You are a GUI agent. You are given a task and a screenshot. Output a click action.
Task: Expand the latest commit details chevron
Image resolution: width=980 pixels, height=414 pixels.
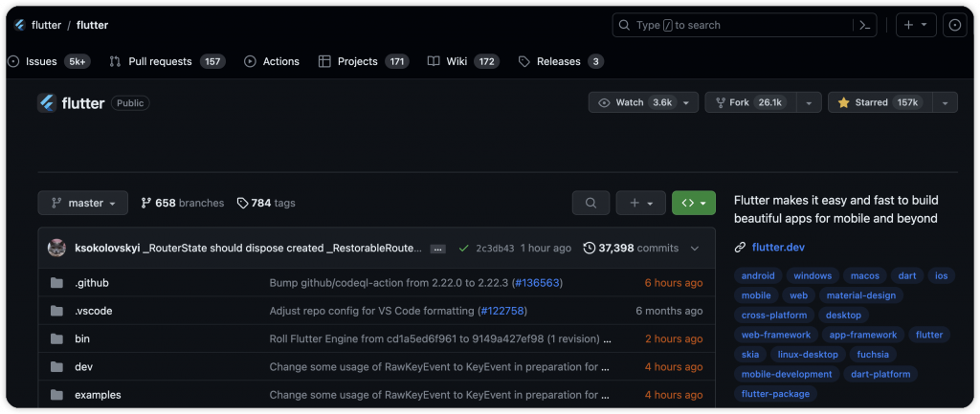click(695, 248)
